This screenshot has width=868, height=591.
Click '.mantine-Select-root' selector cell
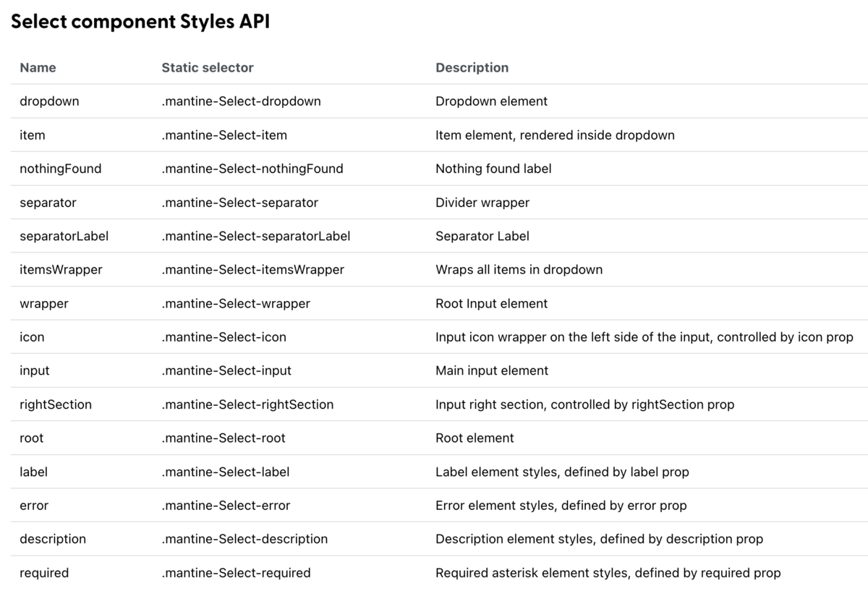224,438
